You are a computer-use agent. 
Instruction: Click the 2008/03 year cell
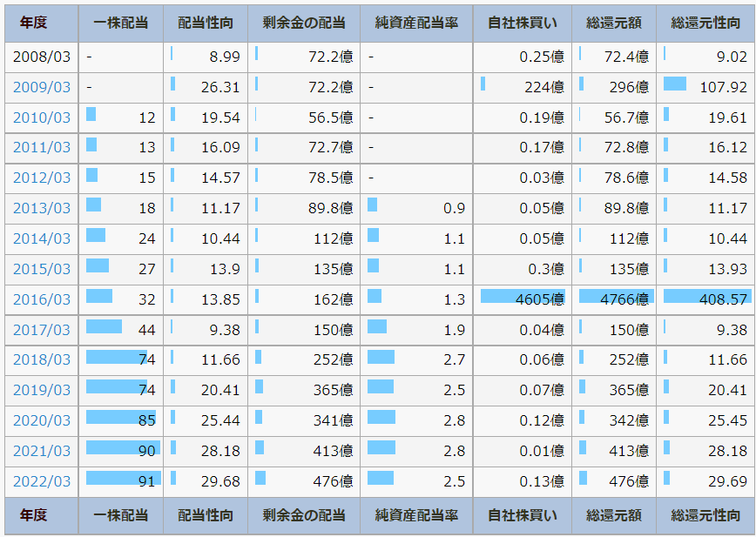[42, 57]
